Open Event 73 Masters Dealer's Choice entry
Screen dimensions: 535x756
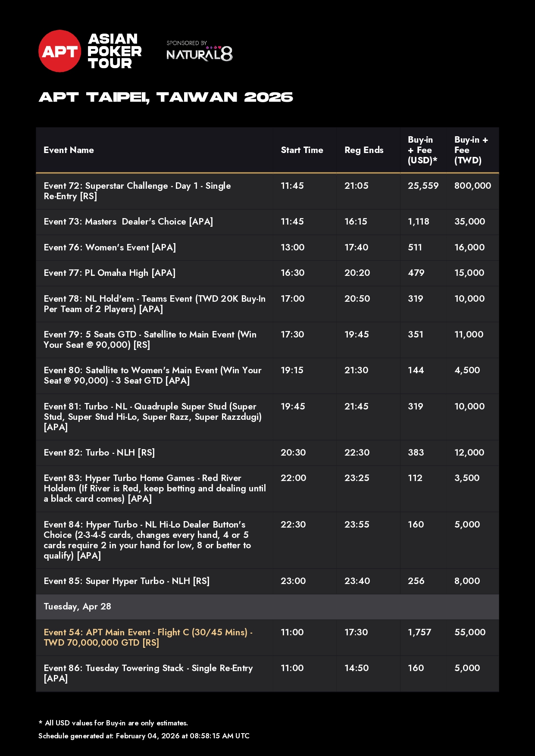tap(128, 222)
